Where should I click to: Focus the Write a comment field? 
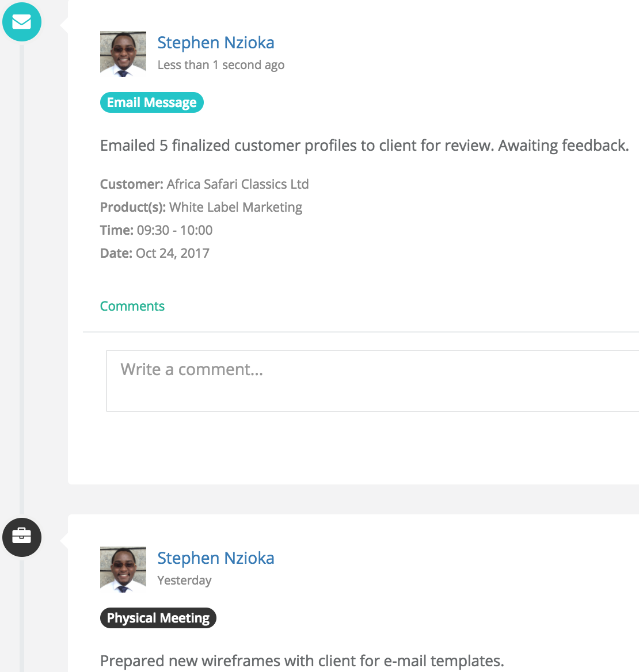372,381
